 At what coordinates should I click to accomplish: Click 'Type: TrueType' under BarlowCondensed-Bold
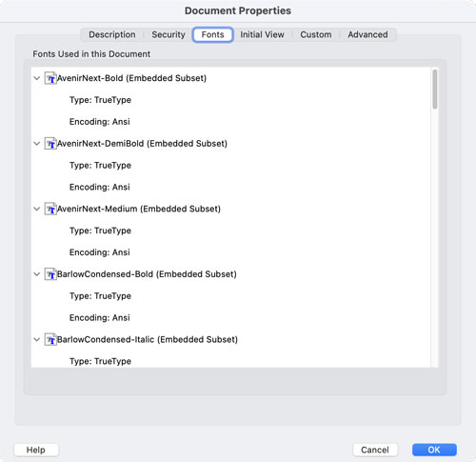100,296
